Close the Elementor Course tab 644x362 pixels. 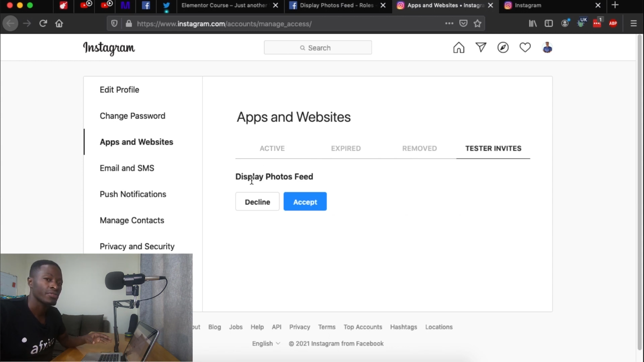pos(276,6)
